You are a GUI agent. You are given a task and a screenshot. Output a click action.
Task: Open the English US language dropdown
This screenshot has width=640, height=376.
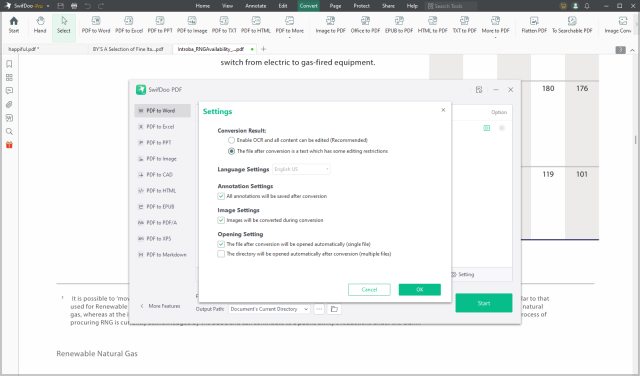[301, 169]
